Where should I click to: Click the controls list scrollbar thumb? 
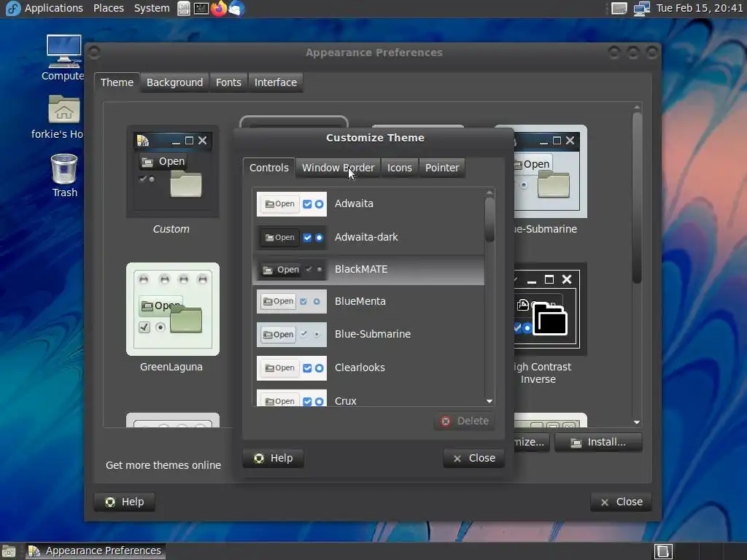tap(489, 219)
